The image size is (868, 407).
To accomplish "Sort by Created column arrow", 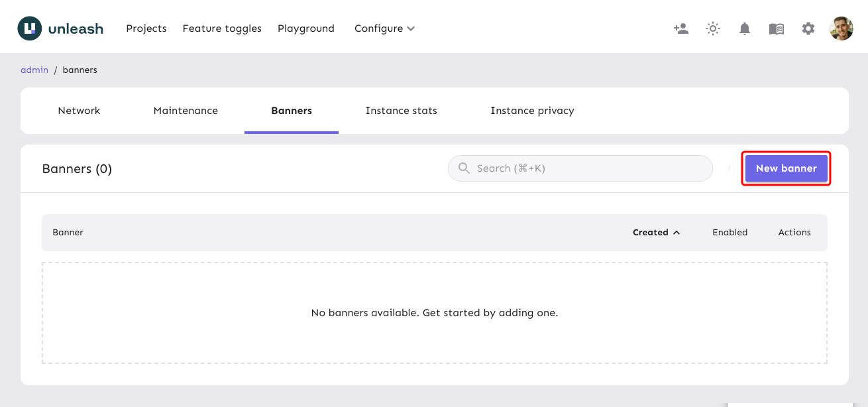I will (677, 233).
